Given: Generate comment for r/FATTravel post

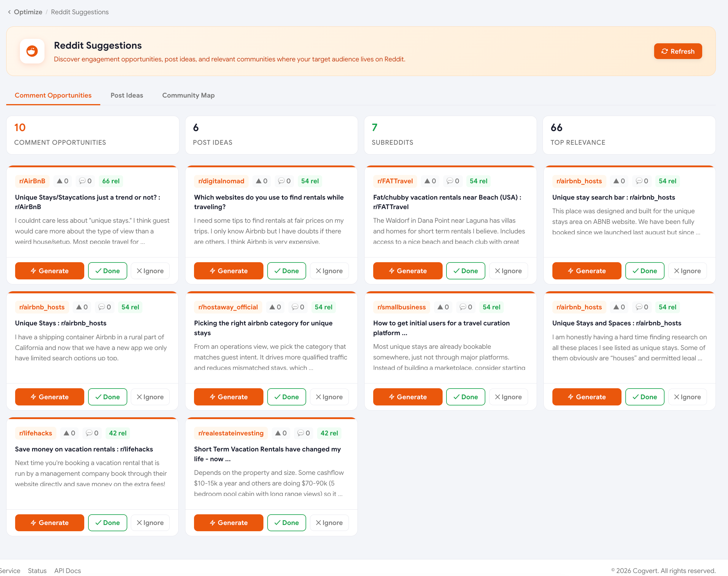Looking at the screenshot, I should click(x=408, y=271).
